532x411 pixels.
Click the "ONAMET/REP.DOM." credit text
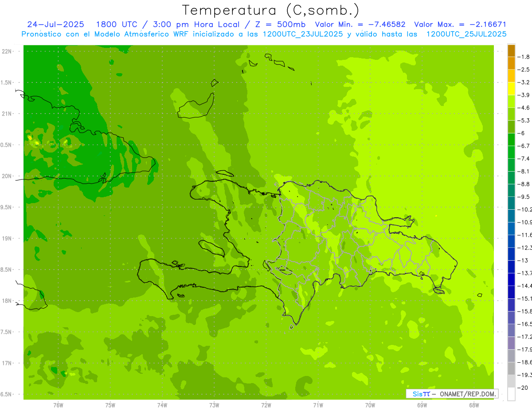click(x=468, y=394)
